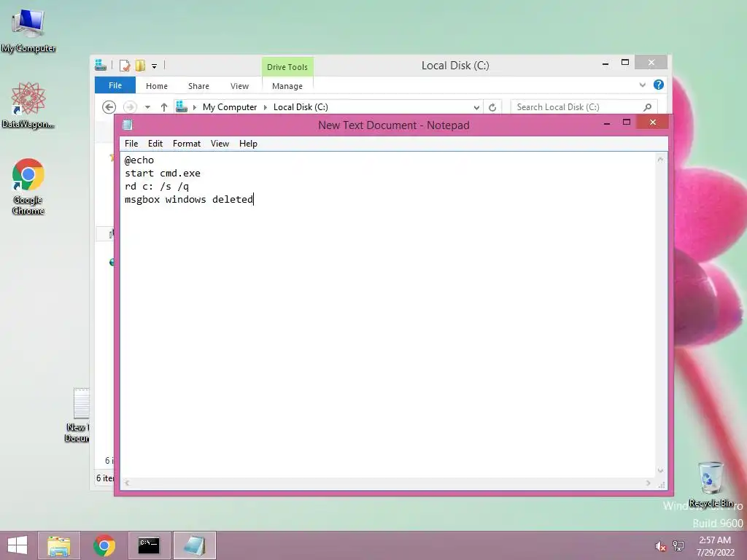Image resolution: width=747 pixels, height=560 pixels.
Task: Click search magnifier icon in Explorer
Action: (648, 107)
